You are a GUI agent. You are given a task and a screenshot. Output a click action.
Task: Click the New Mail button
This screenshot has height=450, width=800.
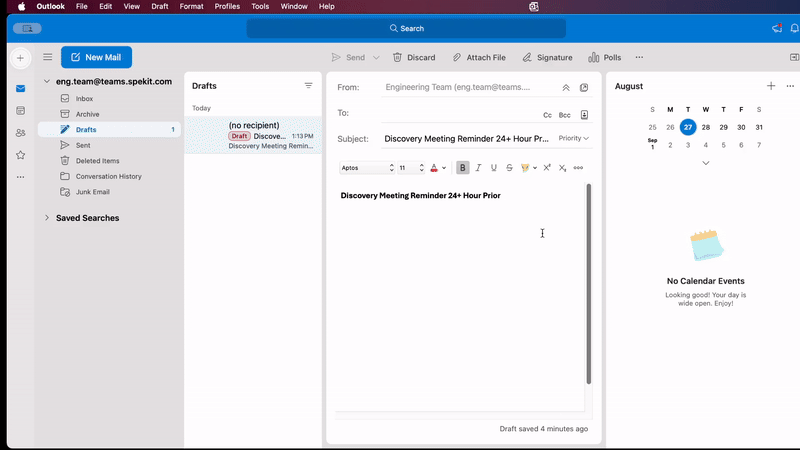coord(96,58)
